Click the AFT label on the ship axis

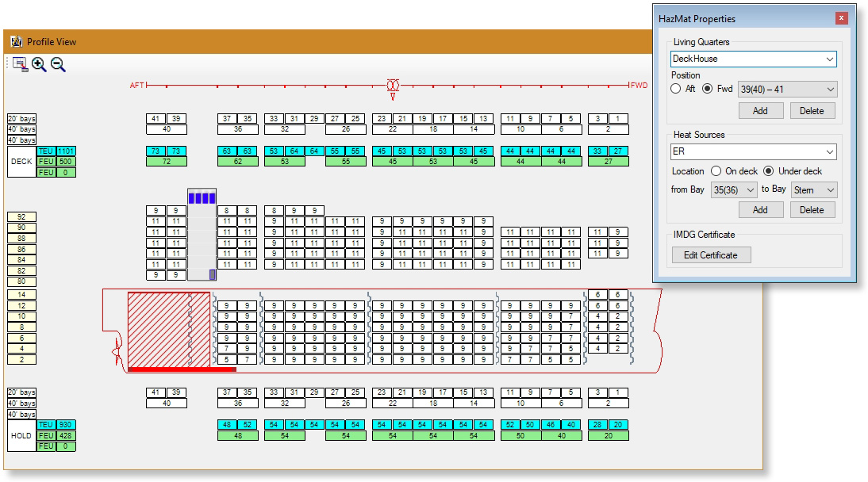136,85
